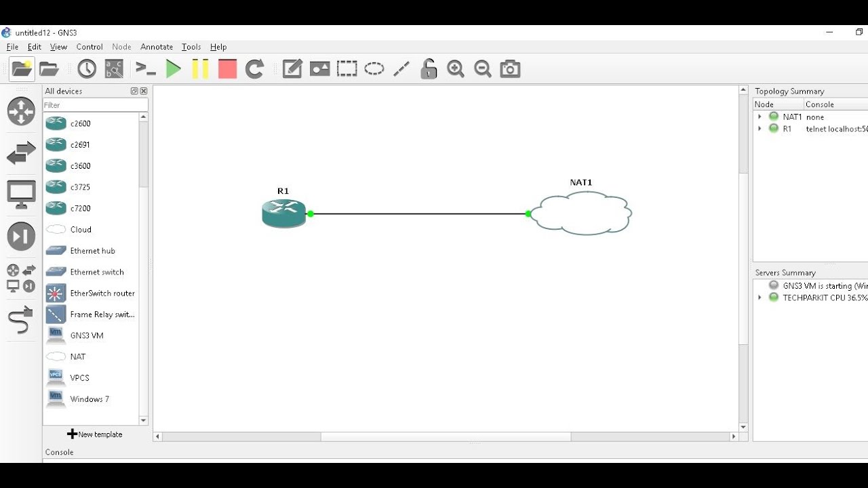Select the draw line tool
Viewport: 868px width, 488px height.
[401, 68]
